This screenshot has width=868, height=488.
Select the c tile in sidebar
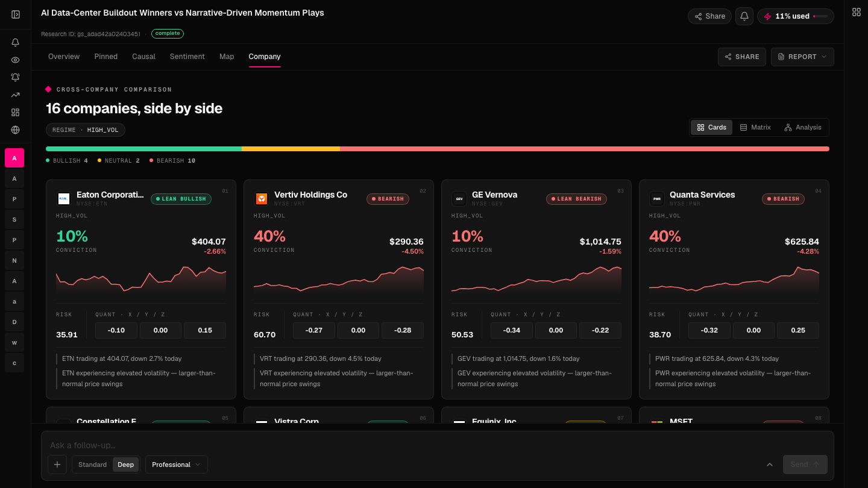coord(14,363)
